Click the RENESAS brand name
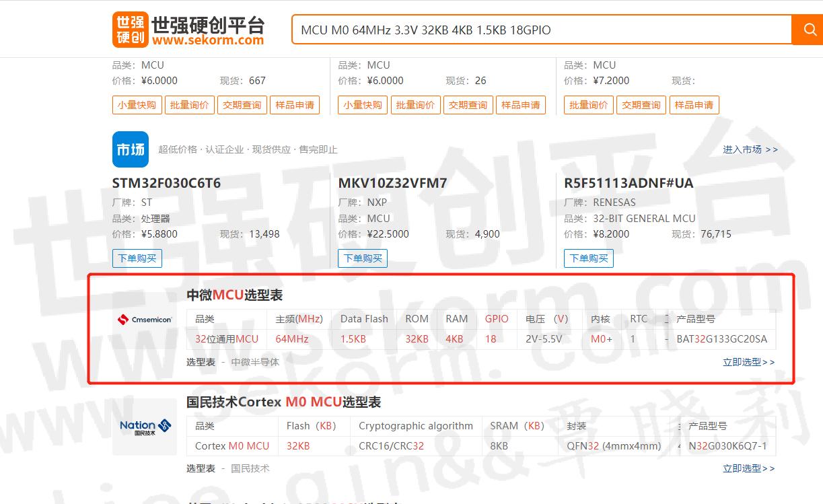This screenshot has width=823, height=504. pos(614,203)
